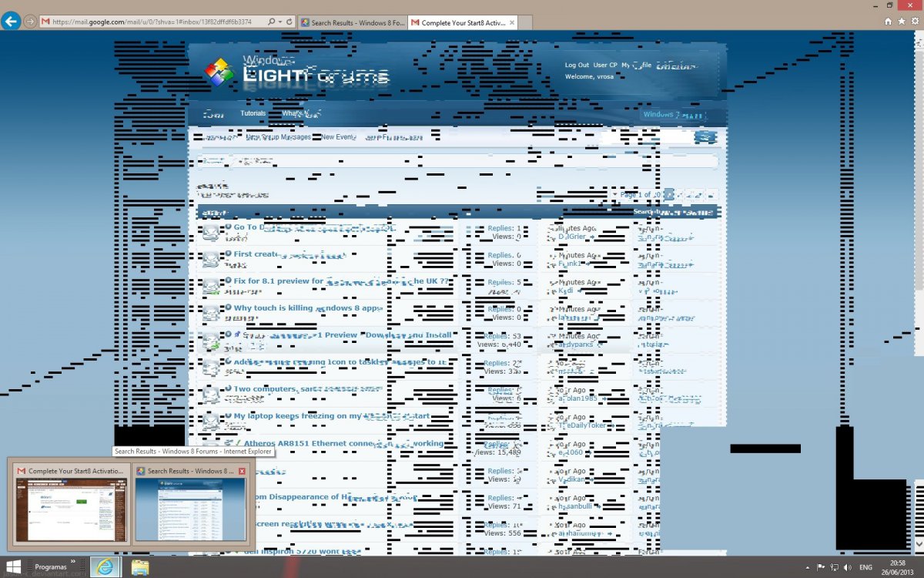Click the Programas toolbar label
The width and height of the screenshot is (924, 578).
52,567
